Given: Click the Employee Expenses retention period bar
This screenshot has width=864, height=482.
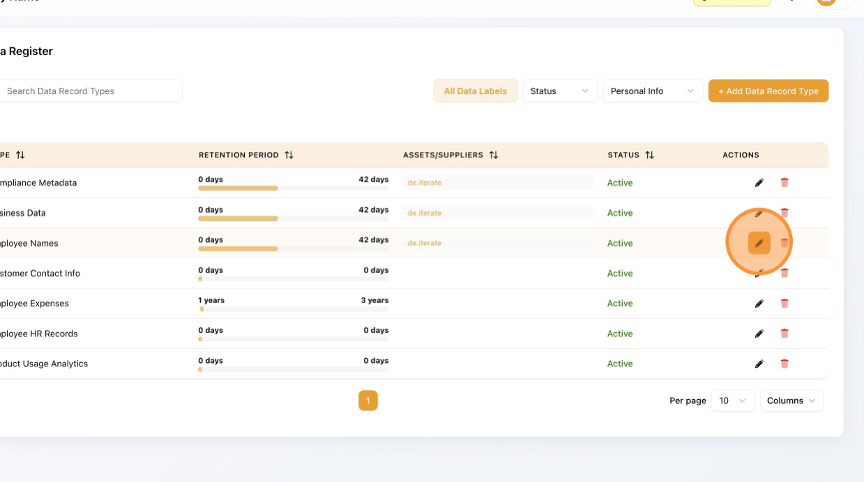Looking at the screenshot, I should (293, 308).
